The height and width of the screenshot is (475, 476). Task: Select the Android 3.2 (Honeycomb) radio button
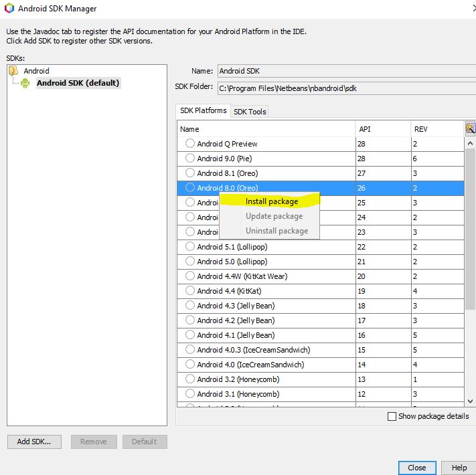click(x=190, y=379)
